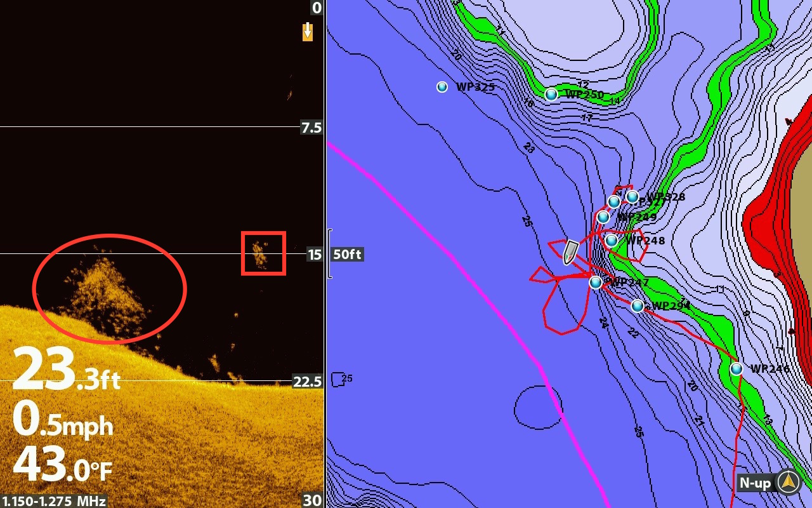Tap the 23.3ft depth readout
This screenshot has width=812, height=508.
pyautogui.click(x=66, y=368)
